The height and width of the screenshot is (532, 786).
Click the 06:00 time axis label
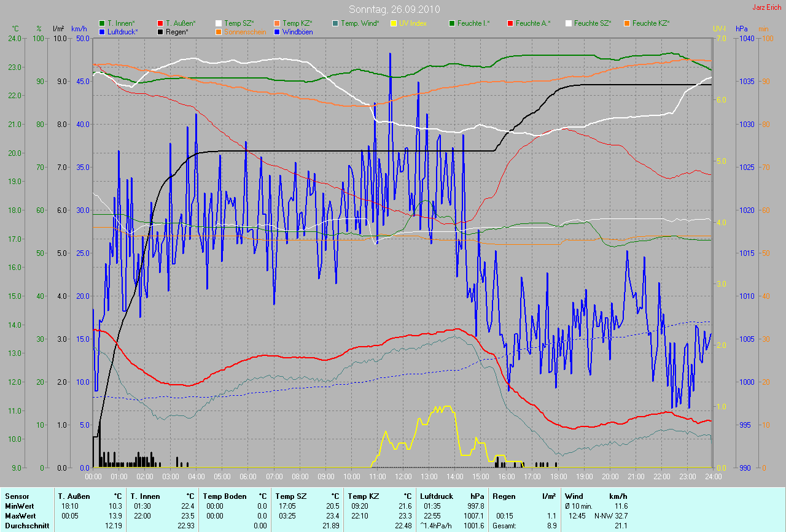point(248,476)
